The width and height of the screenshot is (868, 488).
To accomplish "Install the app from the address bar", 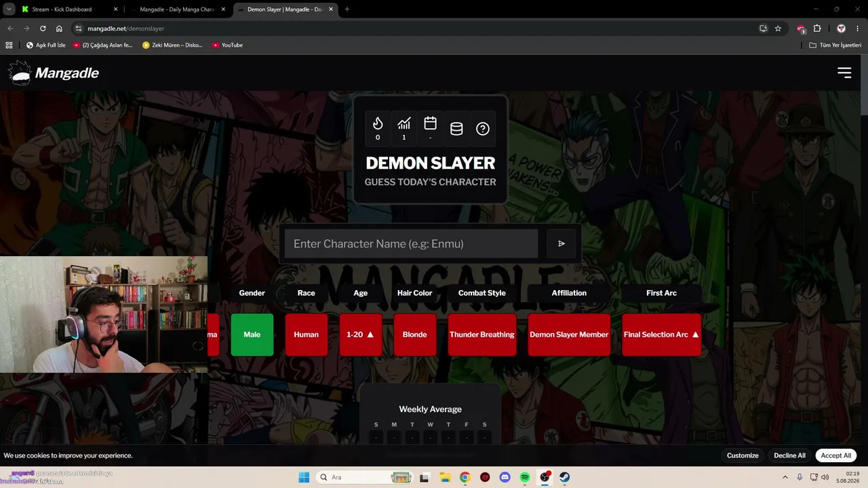I will coord(763,28).
